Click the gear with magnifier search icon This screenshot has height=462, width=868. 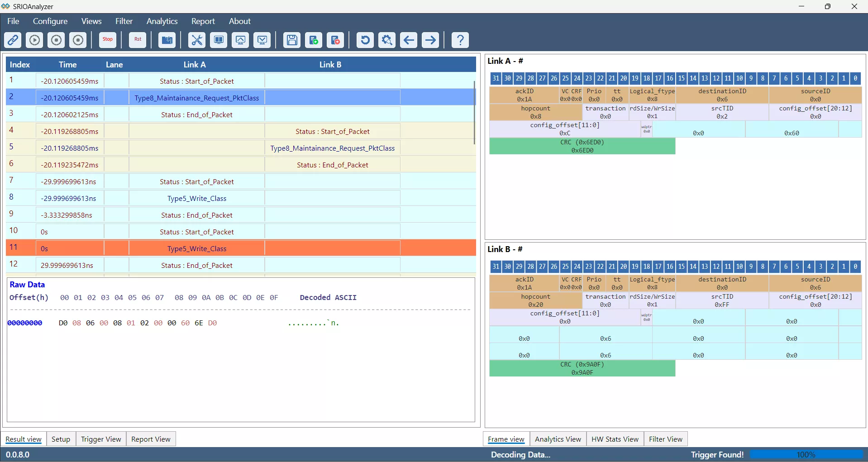387,40
